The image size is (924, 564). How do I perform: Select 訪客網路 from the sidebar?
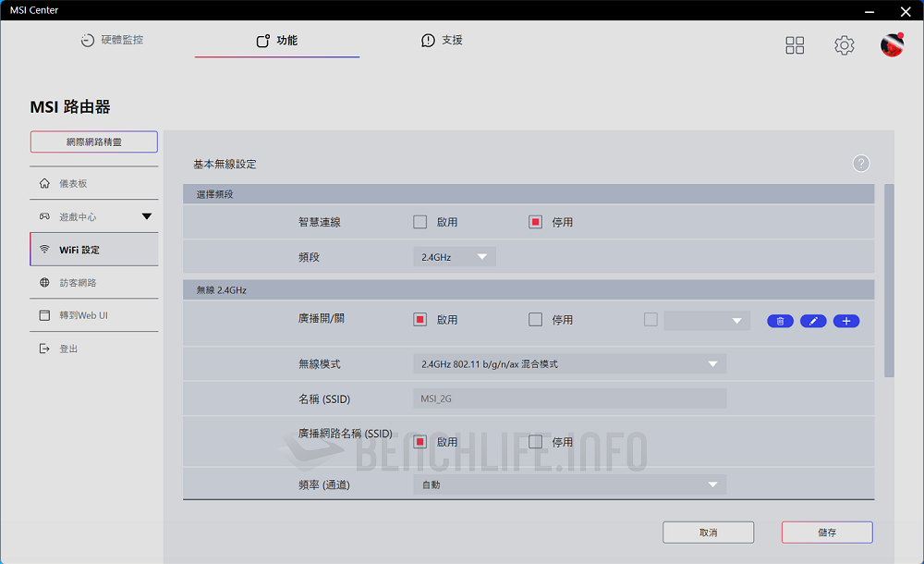(x=93, y=282)
